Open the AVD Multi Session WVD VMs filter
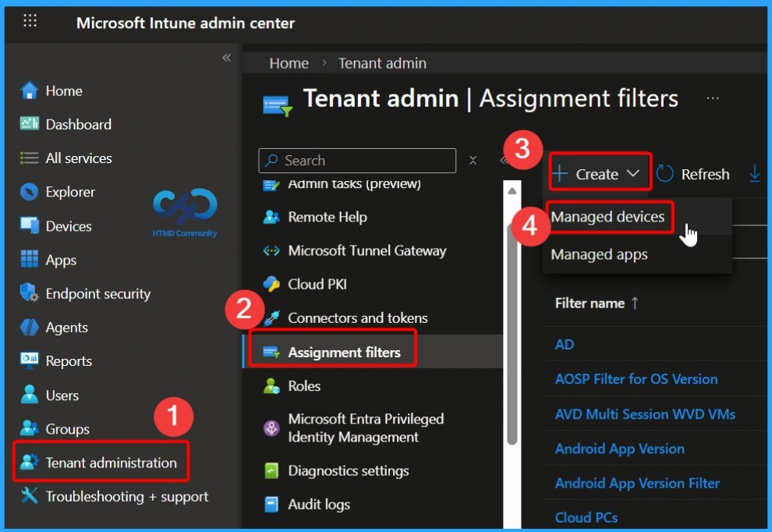772x532 pixels. pos(645,414)
